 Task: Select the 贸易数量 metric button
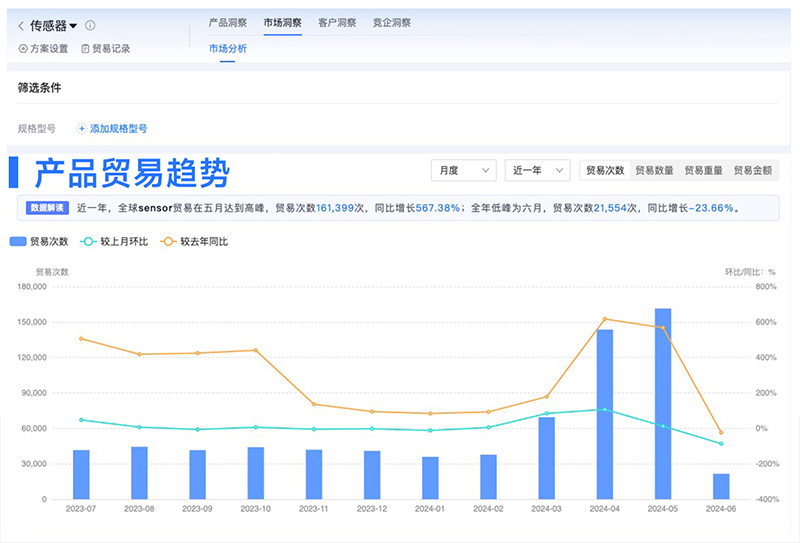[x=654, y=171]
